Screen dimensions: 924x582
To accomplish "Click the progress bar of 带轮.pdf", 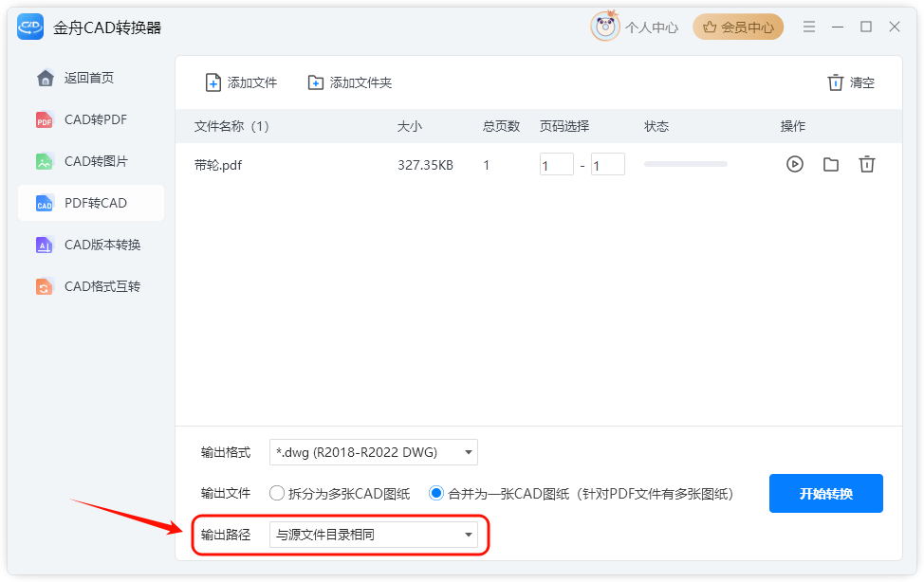I will [x=685, y=164].
